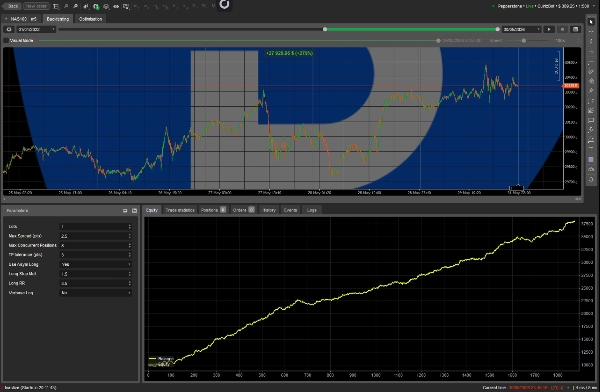This screenshot has width=600, height=392.
Task: Click the Max Spread stepper arrows
Action: (x=130, y=236)
